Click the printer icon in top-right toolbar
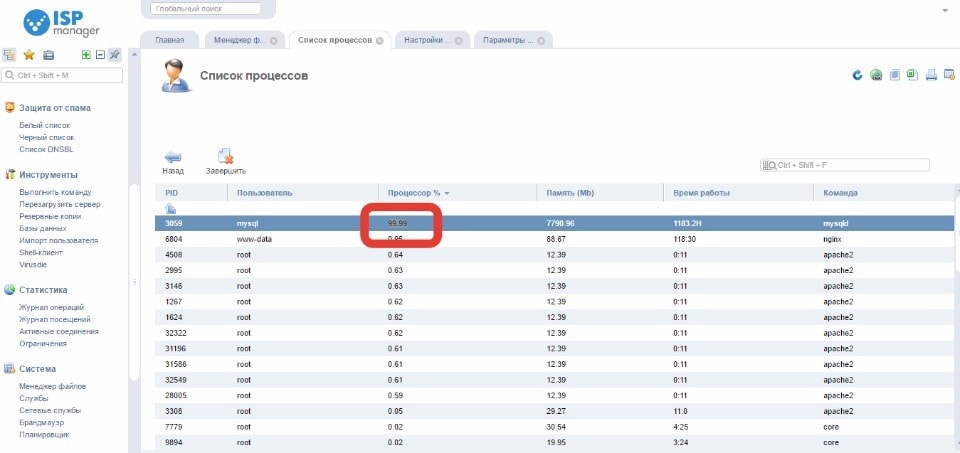 930,75
